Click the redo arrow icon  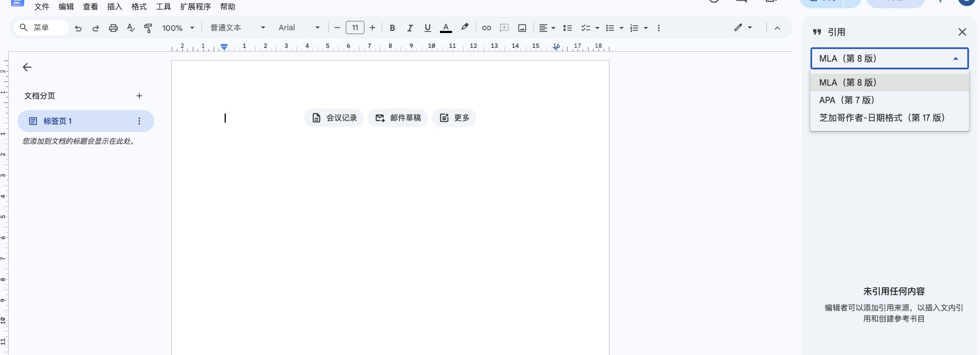pos(95,28)
